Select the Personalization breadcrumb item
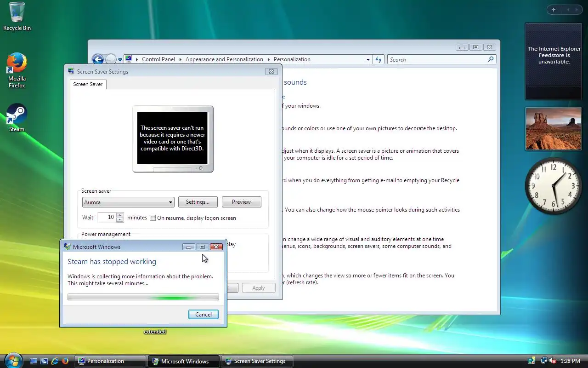This screenshot has width=588, height=368. (x=292, y=59)
